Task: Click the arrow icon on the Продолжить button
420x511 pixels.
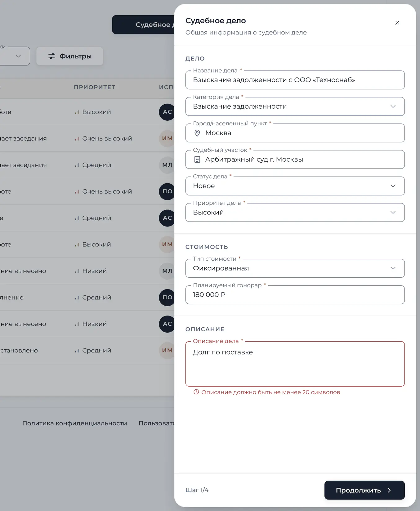Action: pyautogui.click(x=389, y=490)
